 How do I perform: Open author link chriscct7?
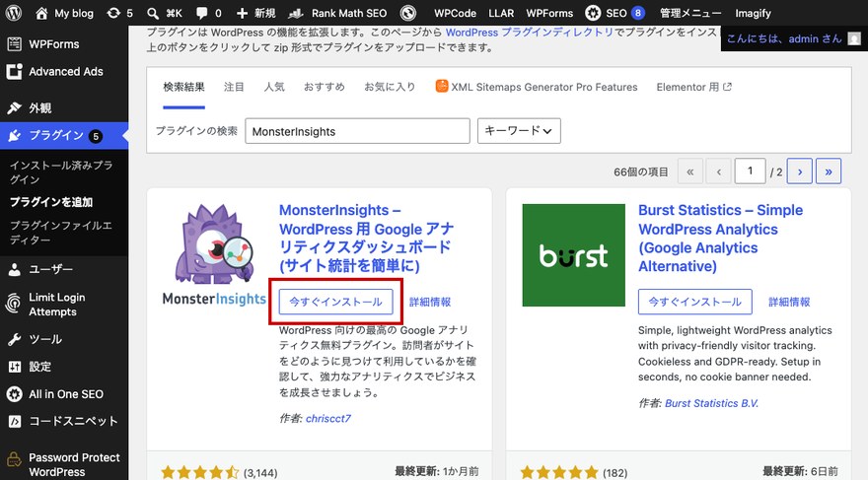[328, 419]
